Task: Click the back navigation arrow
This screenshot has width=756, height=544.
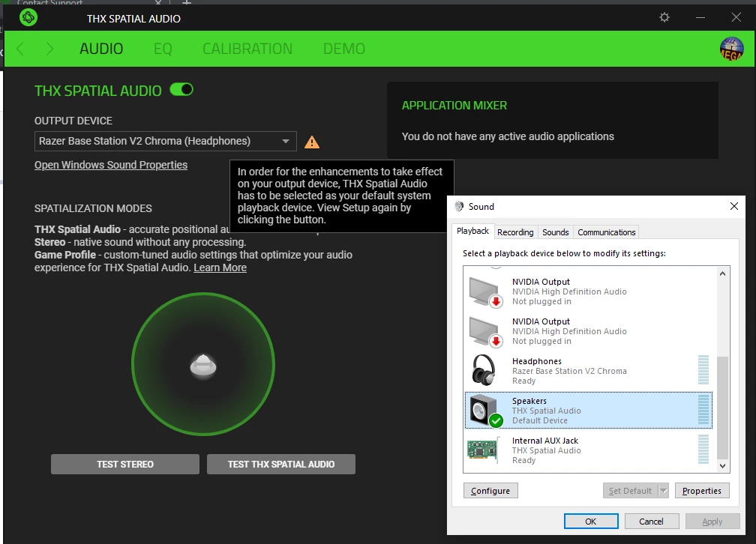Action: (x=19, y=48)
